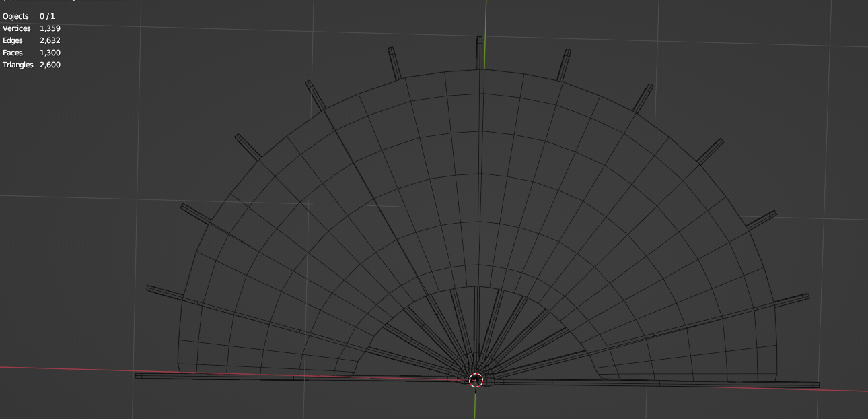
Task: Click the red-white 3D cursor at origin
Action: (x=476, y=380)
